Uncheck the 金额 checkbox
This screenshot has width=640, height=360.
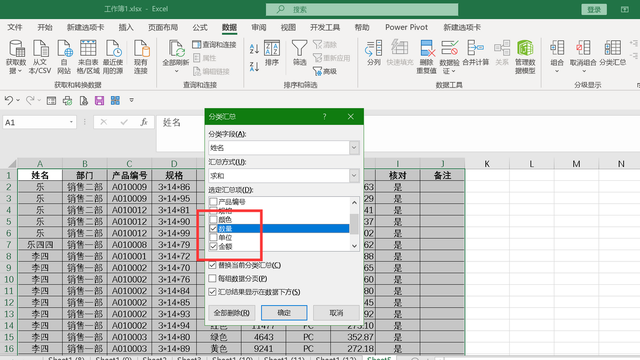(213, 246)
